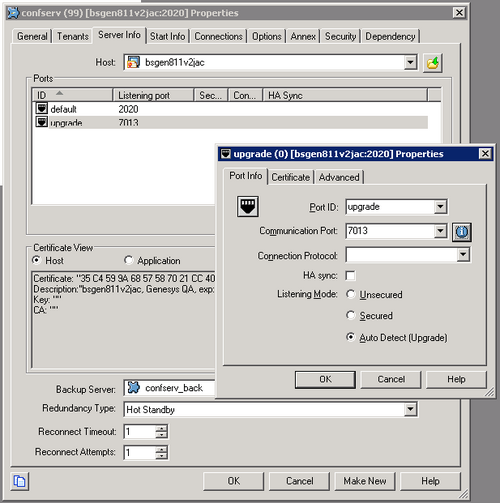Switch to the Certificate tab
The height and width of the screenshot is (503, 500).
click(x=291, y=177)
